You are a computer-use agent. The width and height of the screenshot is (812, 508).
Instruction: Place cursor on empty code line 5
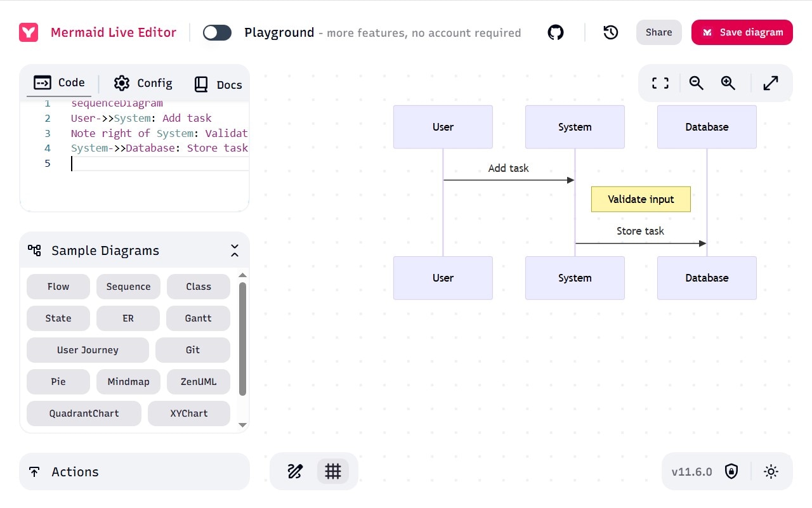(x=159, y=164)
